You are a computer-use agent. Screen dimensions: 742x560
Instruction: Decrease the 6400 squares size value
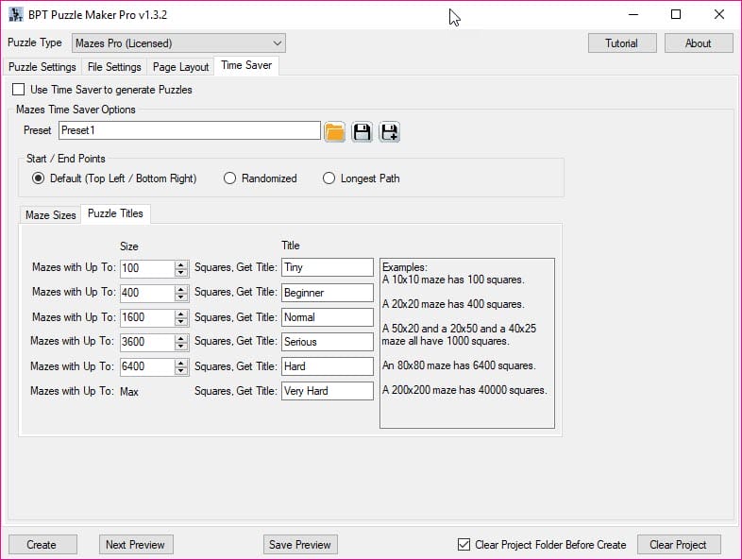click(180, 370)
